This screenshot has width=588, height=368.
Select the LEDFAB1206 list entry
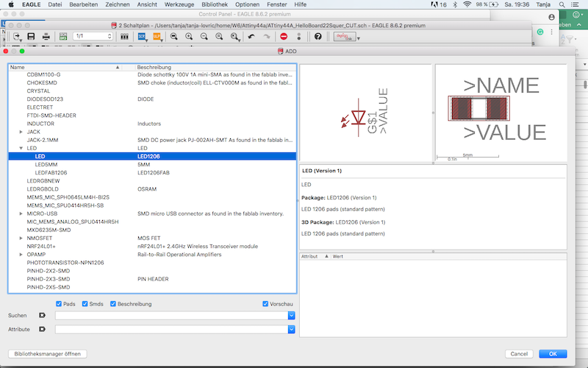coord(51,173)
